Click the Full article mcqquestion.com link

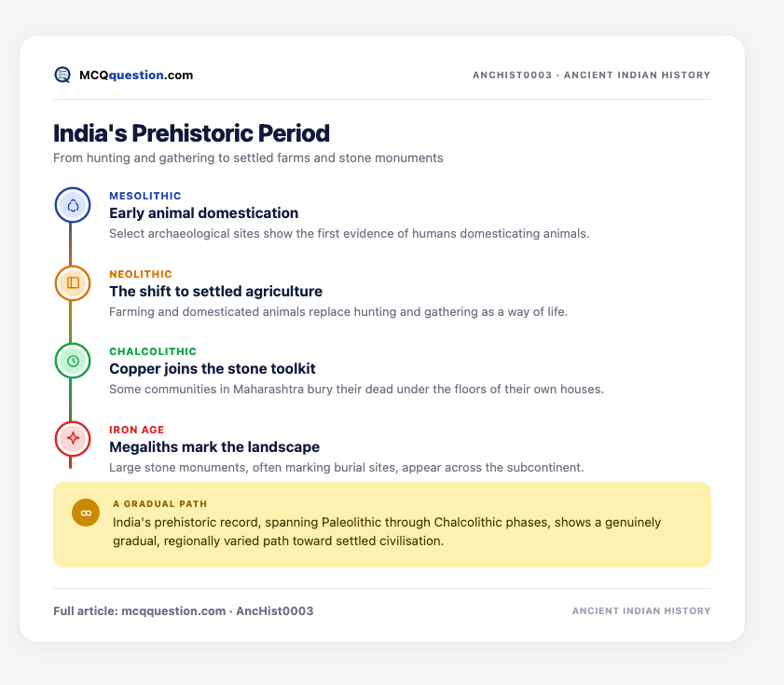(184, 611)
